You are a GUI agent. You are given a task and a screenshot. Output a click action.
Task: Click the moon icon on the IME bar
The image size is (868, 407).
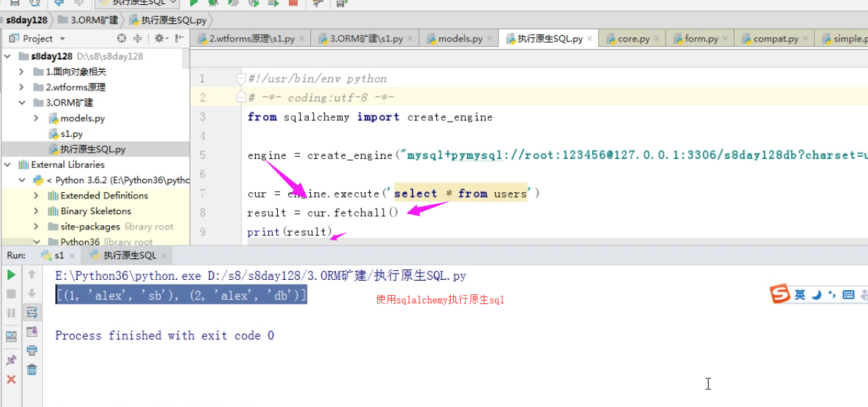(x=816, y=294)
